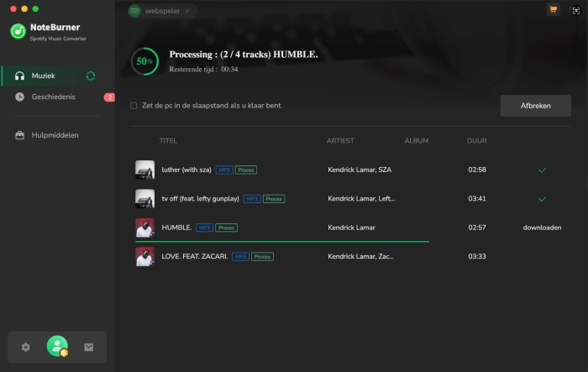
Task: Select the HUMBLE. track title
Action: [176, 228]
